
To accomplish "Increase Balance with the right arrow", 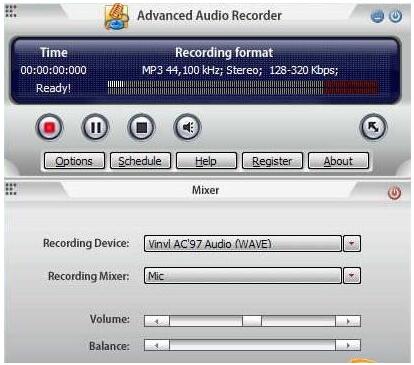I will [348, 345].
